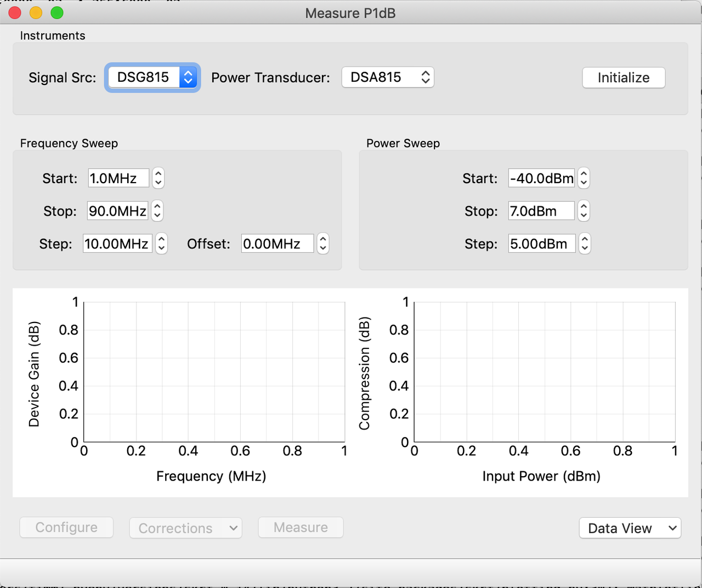This screenshot has width=702, height=588.
Task: Click the Power Sweep group title
Action: [403, 143]
